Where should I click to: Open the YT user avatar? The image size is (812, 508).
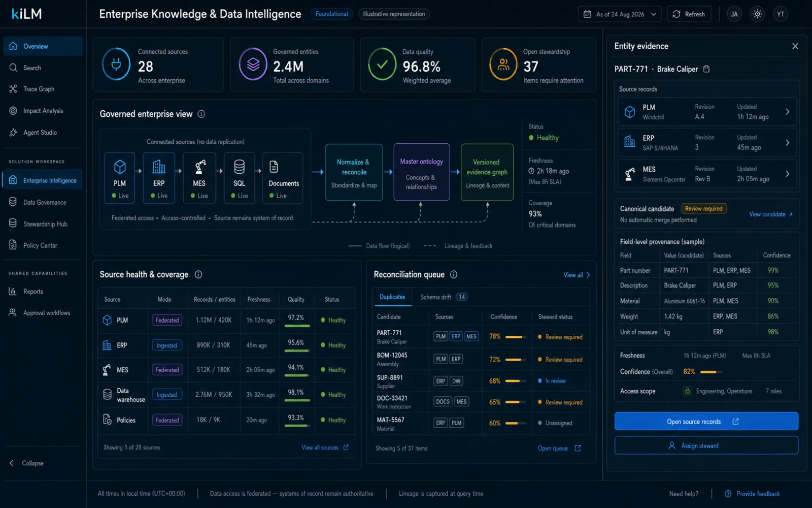coord(781,14)
